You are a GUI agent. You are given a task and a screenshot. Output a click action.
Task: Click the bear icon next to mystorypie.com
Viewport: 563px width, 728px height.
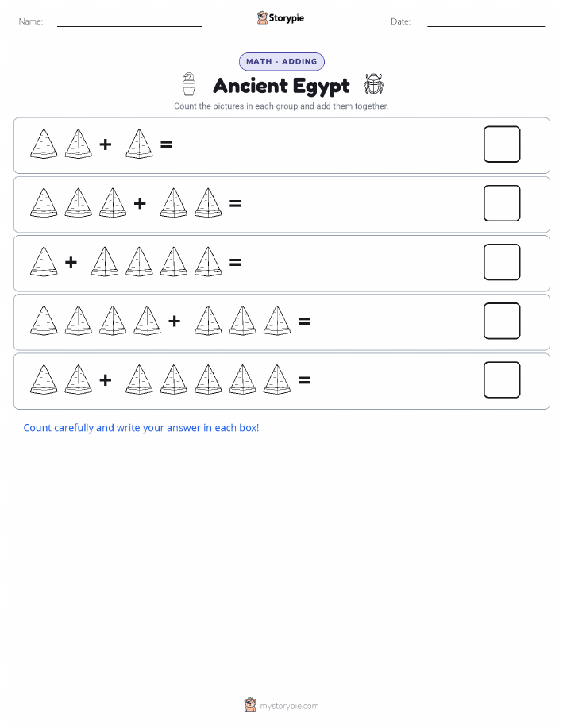coord(250,705)
